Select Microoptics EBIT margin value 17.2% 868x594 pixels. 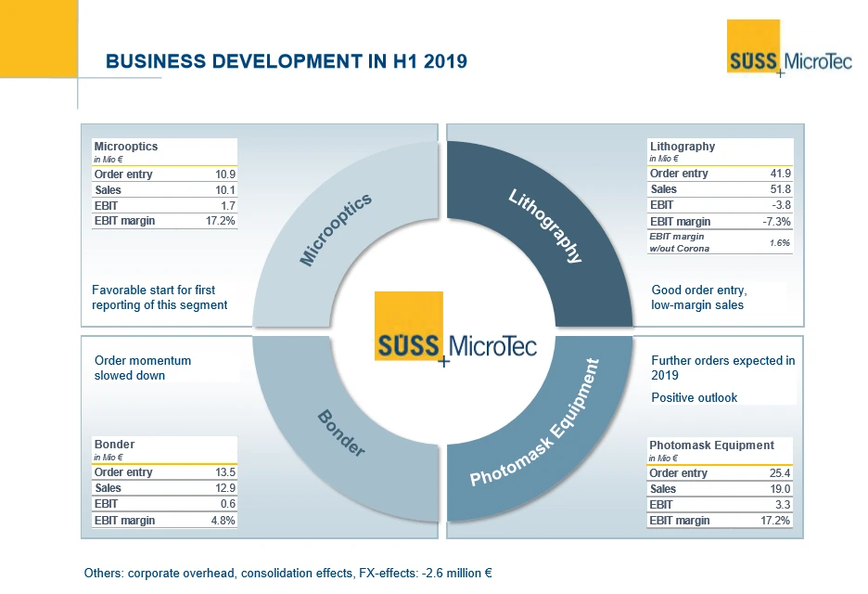pyautogui.click(x=219, y=221)
